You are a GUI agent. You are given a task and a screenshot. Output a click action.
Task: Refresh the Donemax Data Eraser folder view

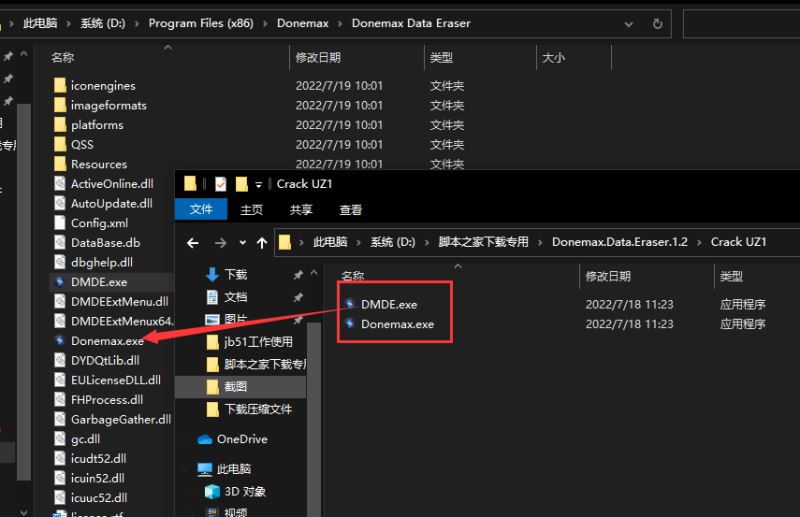[x=658, y=23]
